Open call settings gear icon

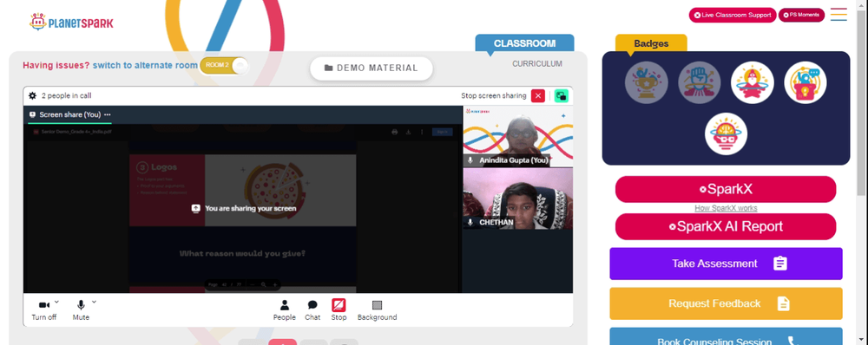[33, 95]
